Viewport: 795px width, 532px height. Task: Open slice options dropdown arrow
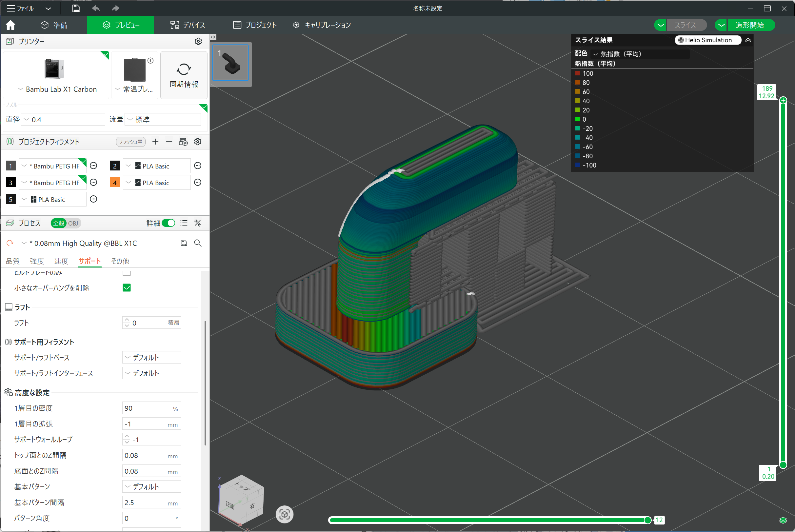coord(660,25)
